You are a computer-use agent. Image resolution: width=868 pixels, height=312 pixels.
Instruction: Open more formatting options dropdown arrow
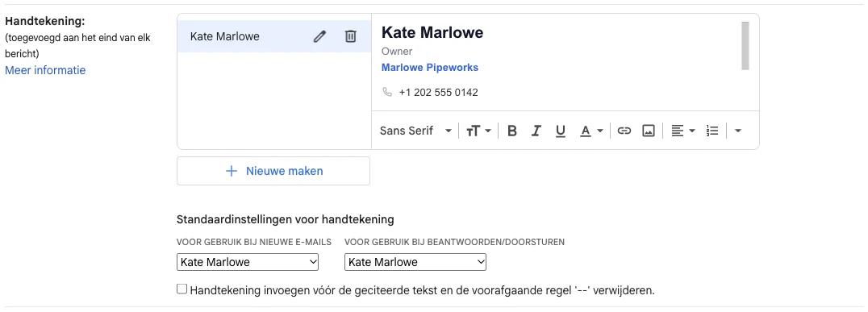coord(737,131)
